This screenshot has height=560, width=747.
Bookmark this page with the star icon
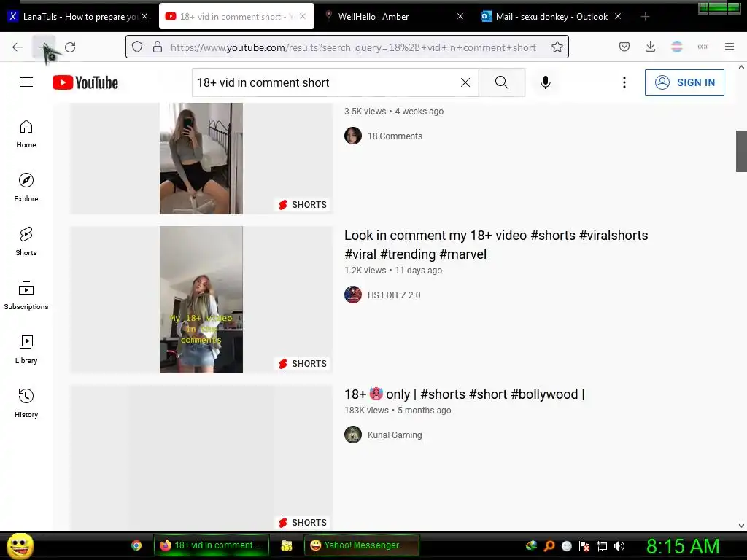[x=557, y=47]
